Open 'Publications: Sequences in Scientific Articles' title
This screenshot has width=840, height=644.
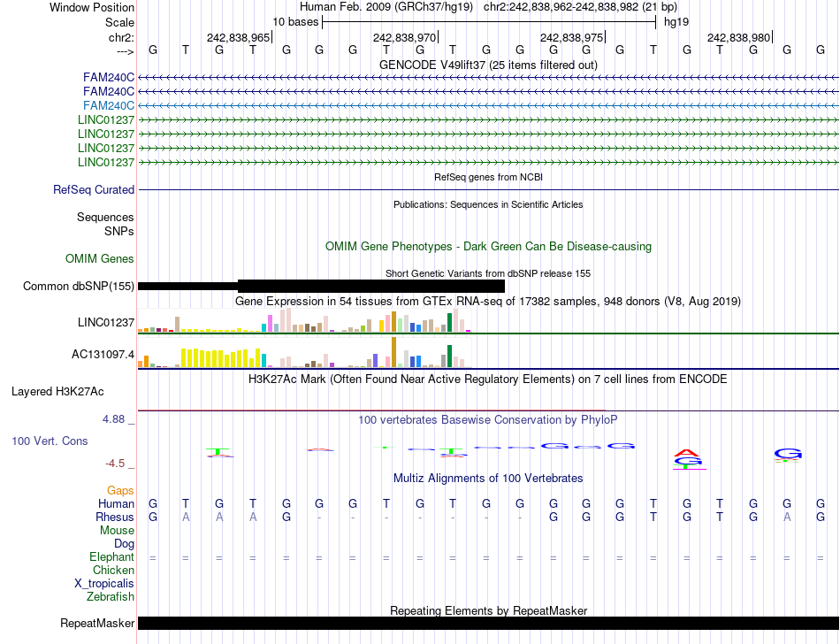488,204
